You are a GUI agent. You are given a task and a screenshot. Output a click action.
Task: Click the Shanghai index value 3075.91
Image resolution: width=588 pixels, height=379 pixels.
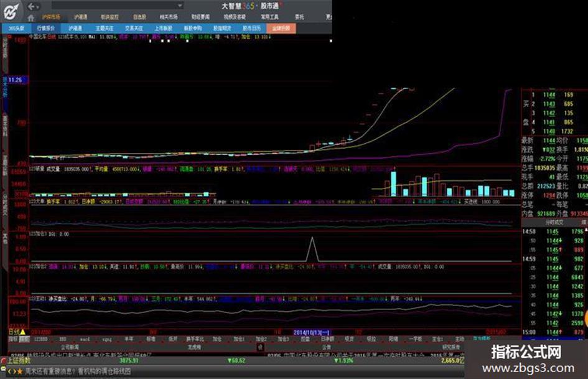[129, 360]
